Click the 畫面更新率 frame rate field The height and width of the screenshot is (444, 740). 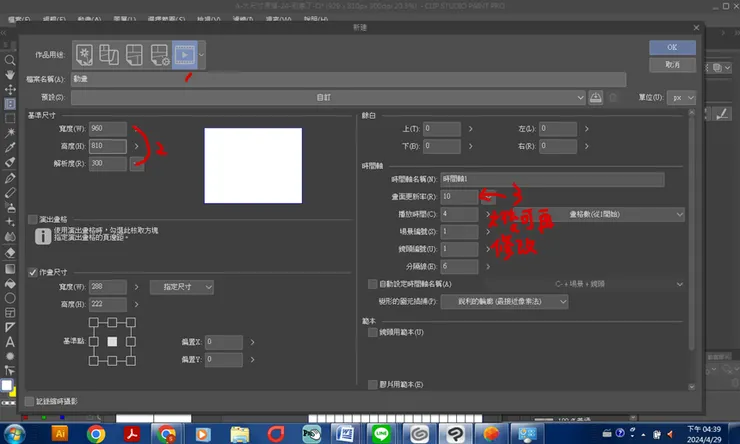click(459, 197)
